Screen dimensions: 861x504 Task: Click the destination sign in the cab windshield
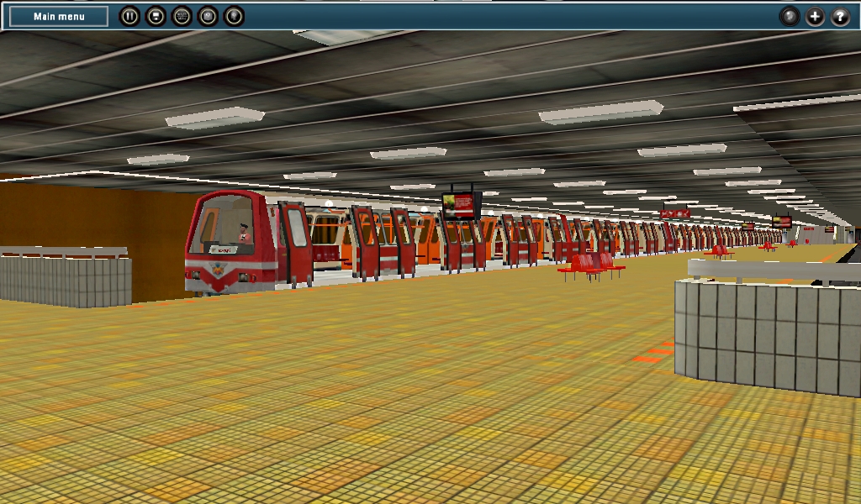tap(223, 250)
